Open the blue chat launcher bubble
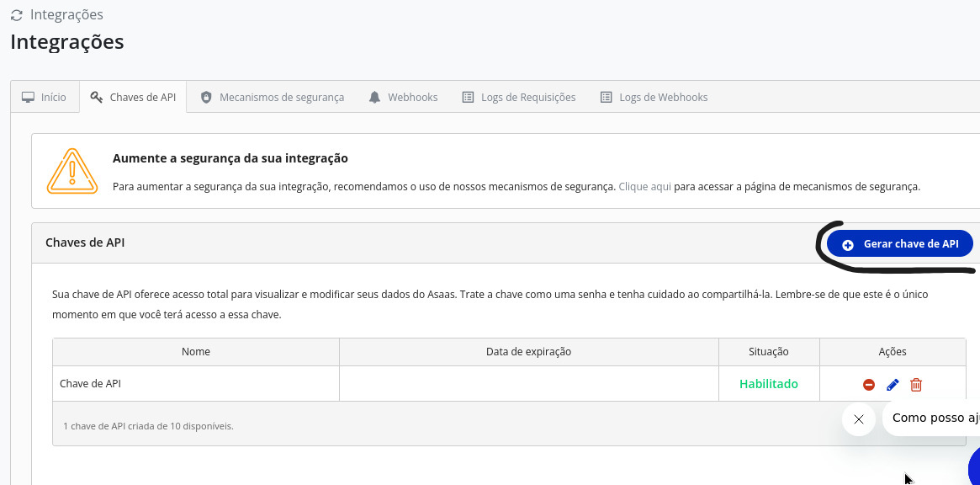This screenshot has height=485, width=980. pos(975,466)
